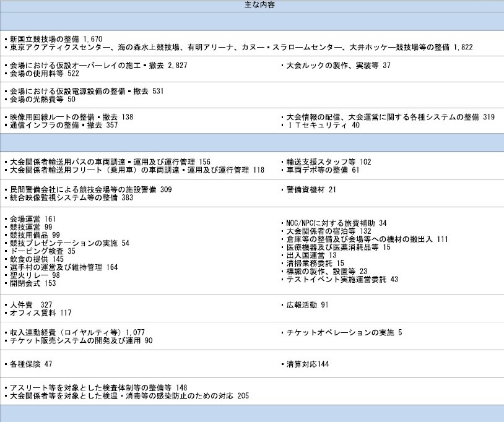Select the 会場の光熱費等 50 entry
This screenshot has height=422, width=504.
43,100
